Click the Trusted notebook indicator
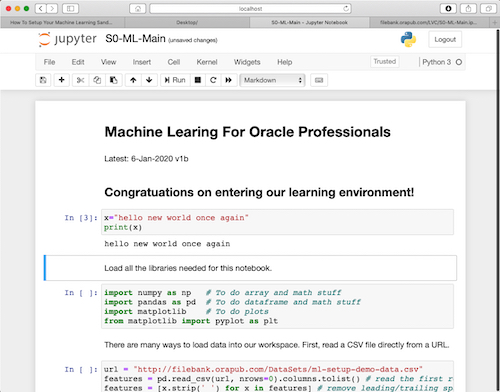The width and height of the screenshot is (500, 392). (385, 62)
